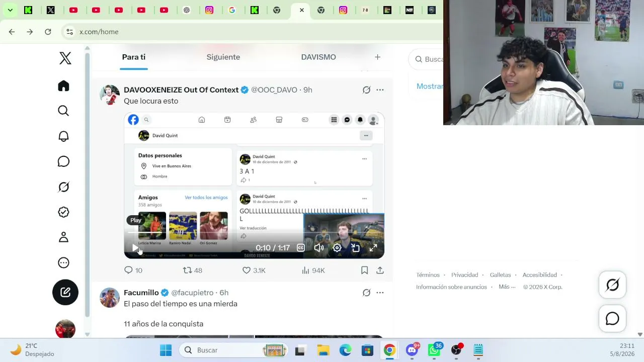Switch to the Siguiente tab
This screenshot has height=362, width=644.
(x=223, y=57)
